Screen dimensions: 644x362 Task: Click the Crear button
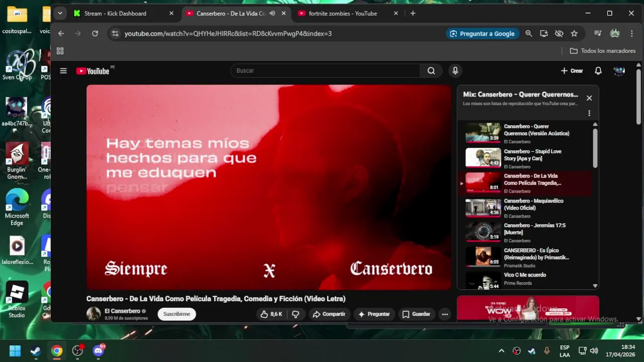click(x=572, y=71)
